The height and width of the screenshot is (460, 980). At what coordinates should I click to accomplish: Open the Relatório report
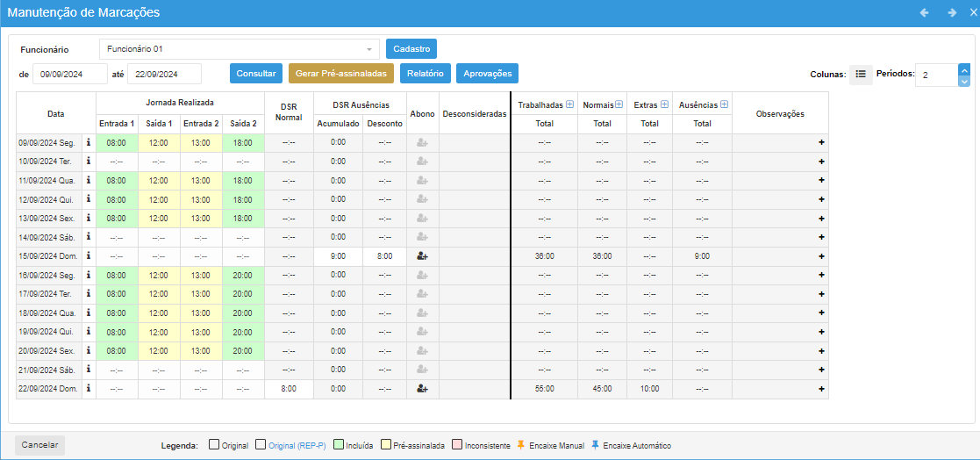coord(425,74)
